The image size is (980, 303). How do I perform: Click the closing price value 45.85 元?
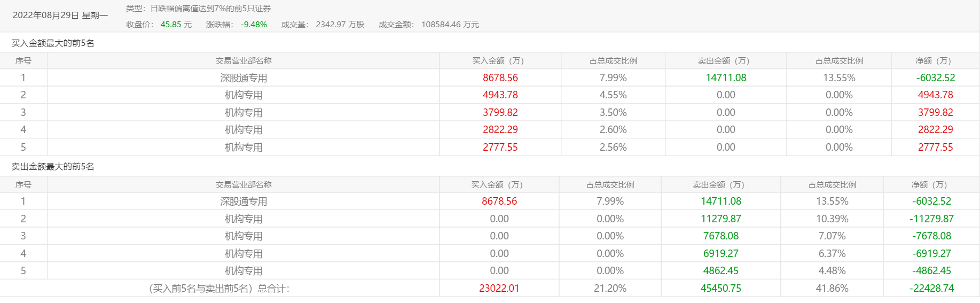tap(176, 25)
